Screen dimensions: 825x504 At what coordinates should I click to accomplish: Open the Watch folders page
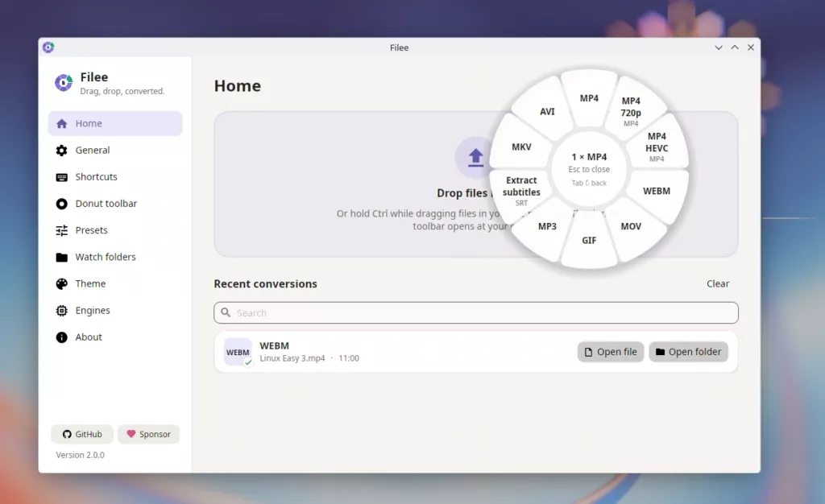(115, 257)
